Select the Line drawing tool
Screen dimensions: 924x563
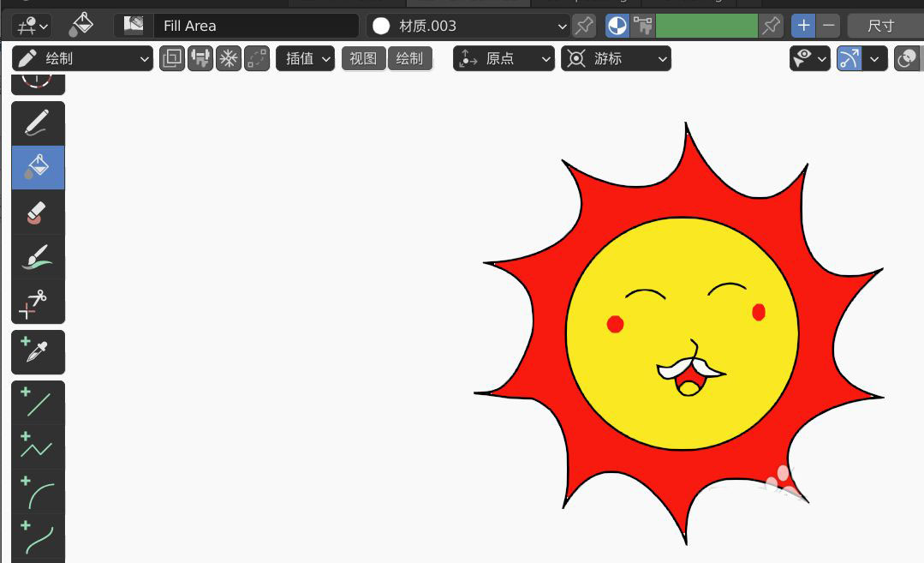pos(38,403)
